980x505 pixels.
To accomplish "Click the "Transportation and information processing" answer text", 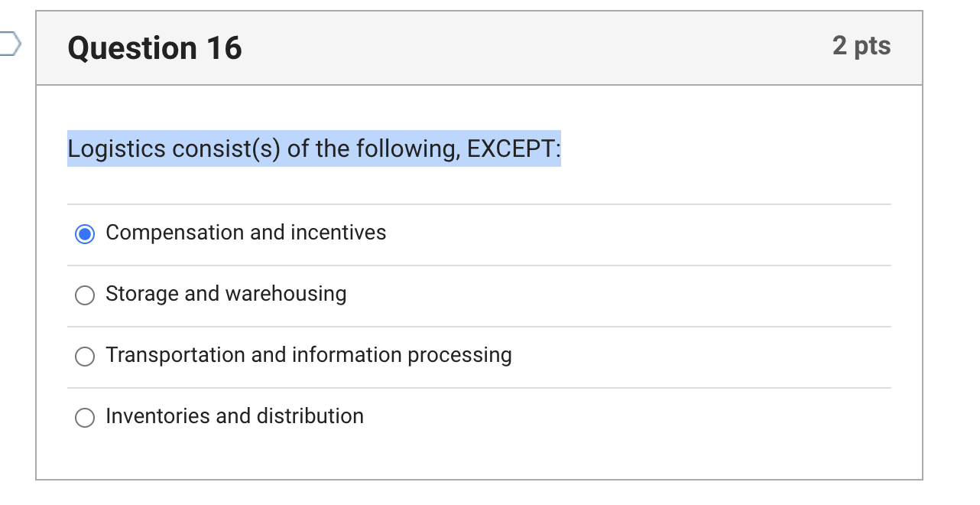I will point(308,355).
